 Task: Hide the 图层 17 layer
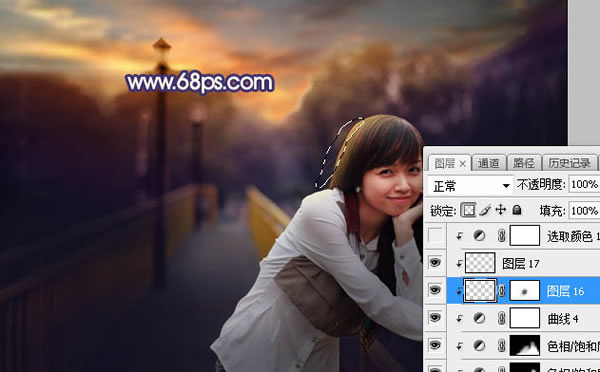435,263
